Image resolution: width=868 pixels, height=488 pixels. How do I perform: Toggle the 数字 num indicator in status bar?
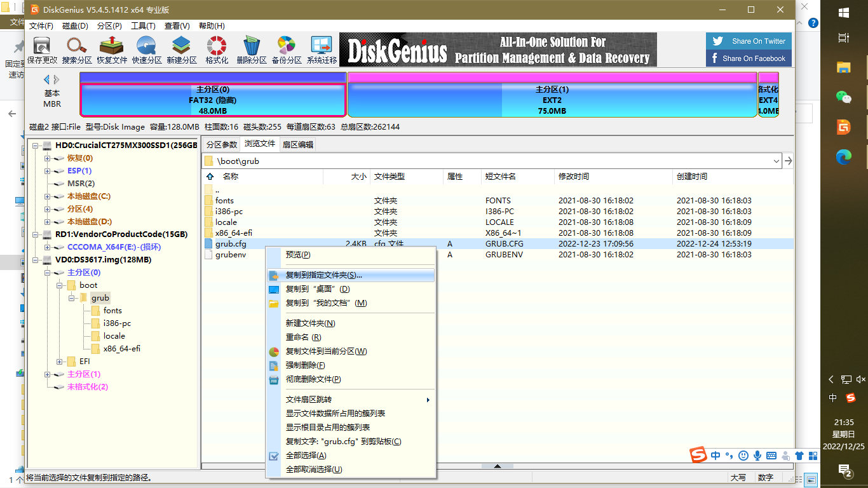(766, 477)
